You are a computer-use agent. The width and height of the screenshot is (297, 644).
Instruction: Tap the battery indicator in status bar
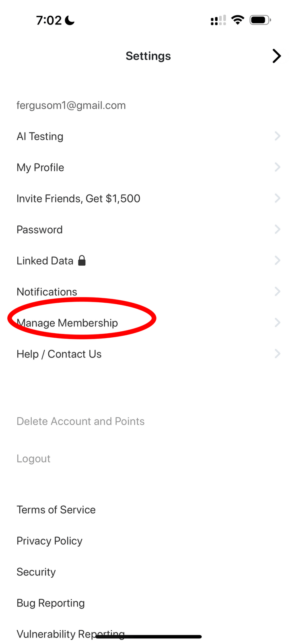coord(260,20)
